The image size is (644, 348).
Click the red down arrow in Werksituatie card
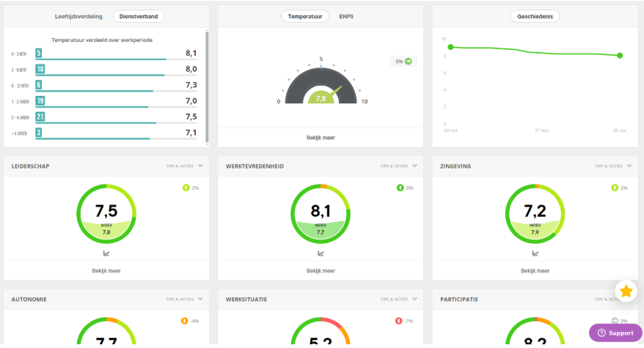pos(398,321)
